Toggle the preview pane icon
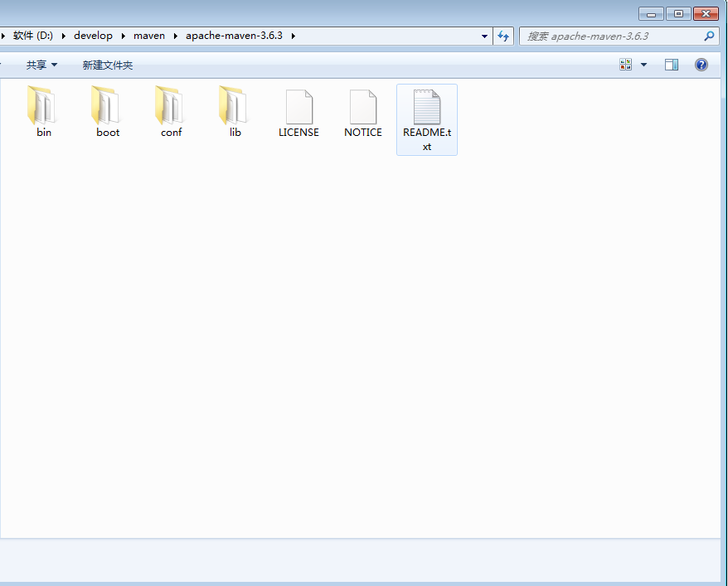Viewport: 728px width, 586px height. coord(672,65)
